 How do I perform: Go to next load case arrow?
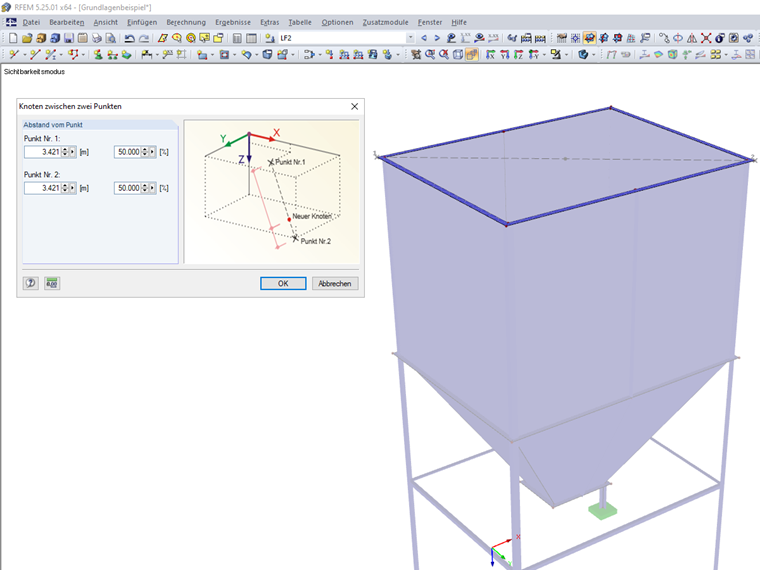(437, 38)
